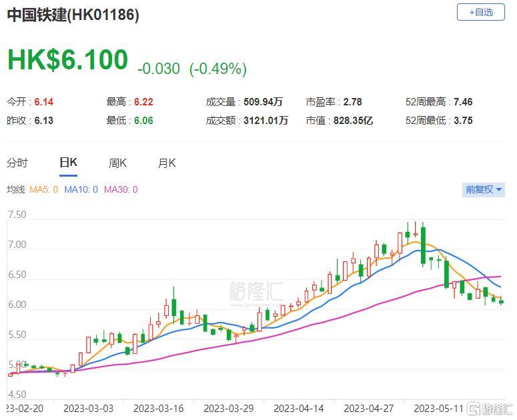Click the 均线 moving average label
Image resolution: width=517 pixels, height=420 pixels.
(x=15, y=189)
